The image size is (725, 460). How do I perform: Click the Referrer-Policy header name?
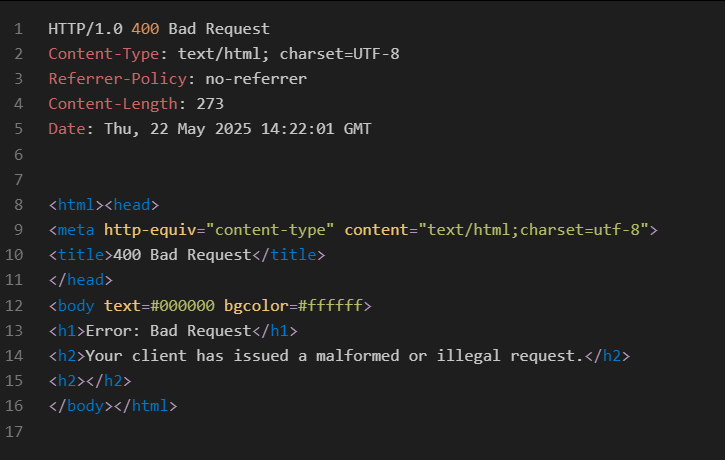click(x=118, y=79)
